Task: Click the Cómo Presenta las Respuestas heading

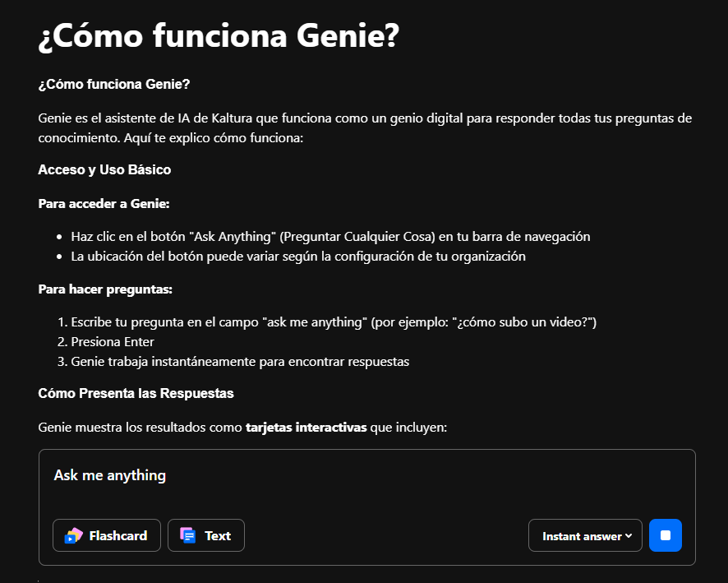Action: 136,394
